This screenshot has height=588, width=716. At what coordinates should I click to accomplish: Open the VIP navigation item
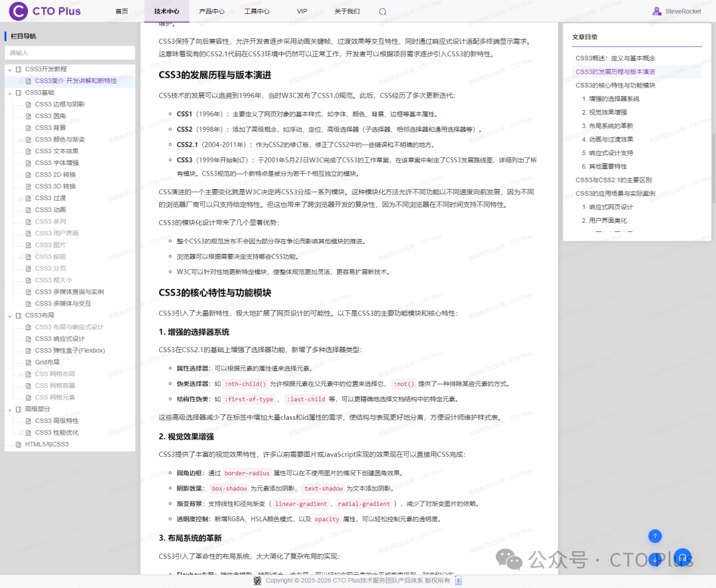pos(302,11)
